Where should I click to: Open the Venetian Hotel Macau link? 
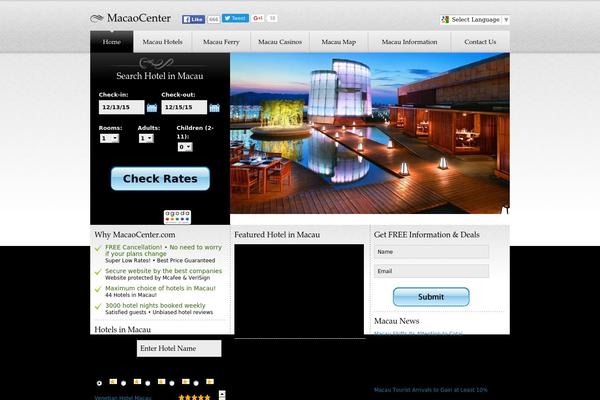(x=123, y=397)
